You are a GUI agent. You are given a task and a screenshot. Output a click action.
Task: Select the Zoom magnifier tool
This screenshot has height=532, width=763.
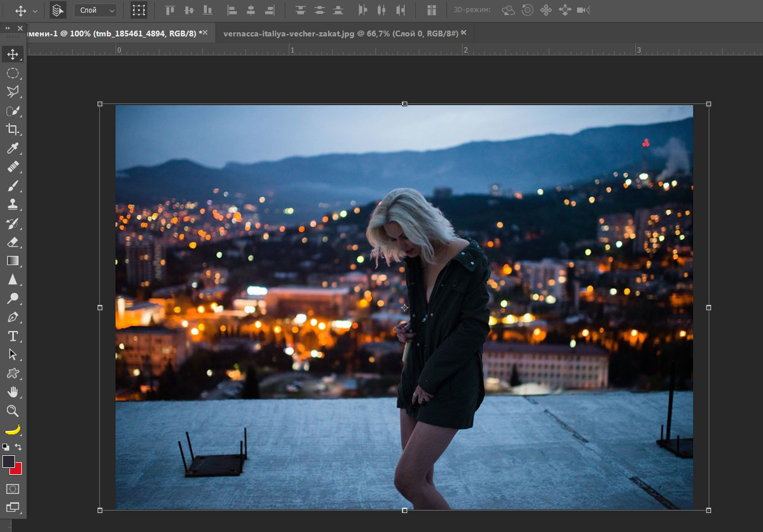point(13,411)
